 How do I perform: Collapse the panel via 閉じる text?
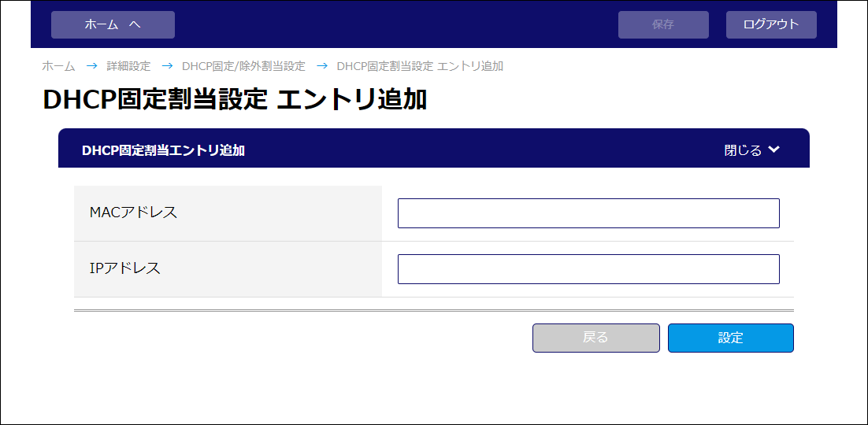pos(743,150)
